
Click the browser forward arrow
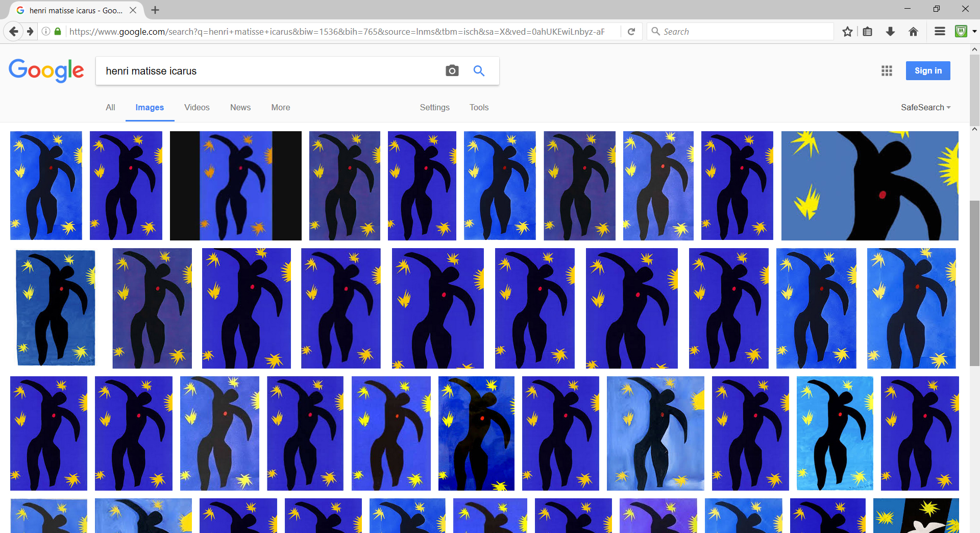30,32
